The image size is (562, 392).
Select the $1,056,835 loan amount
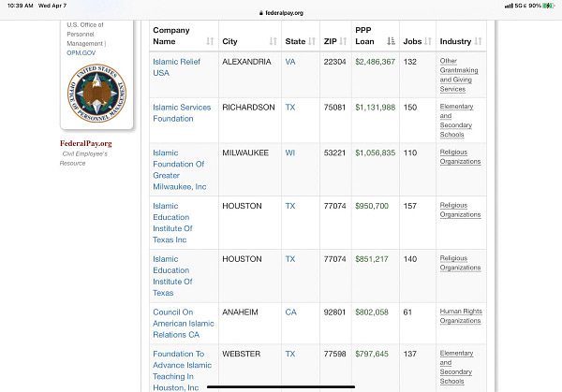[376, 152]
